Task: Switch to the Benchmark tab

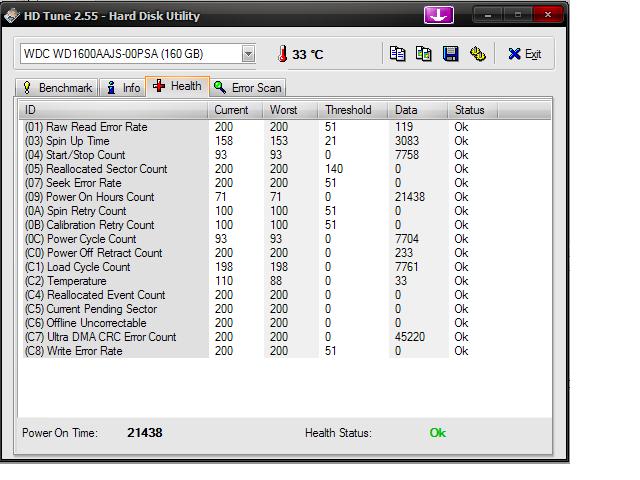Action: click(x=56, y=88)
